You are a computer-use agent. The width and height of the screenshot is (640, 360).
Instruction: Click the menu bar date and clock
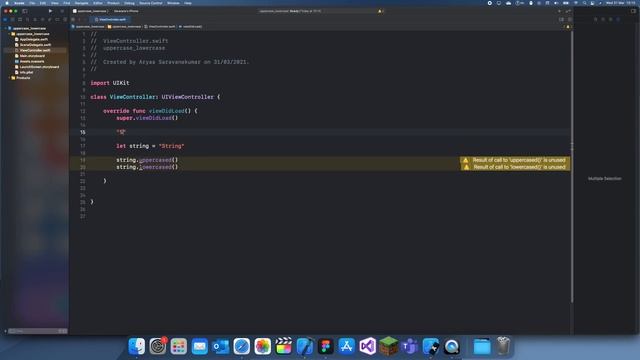pyautogui.click(x=621, y=3)
